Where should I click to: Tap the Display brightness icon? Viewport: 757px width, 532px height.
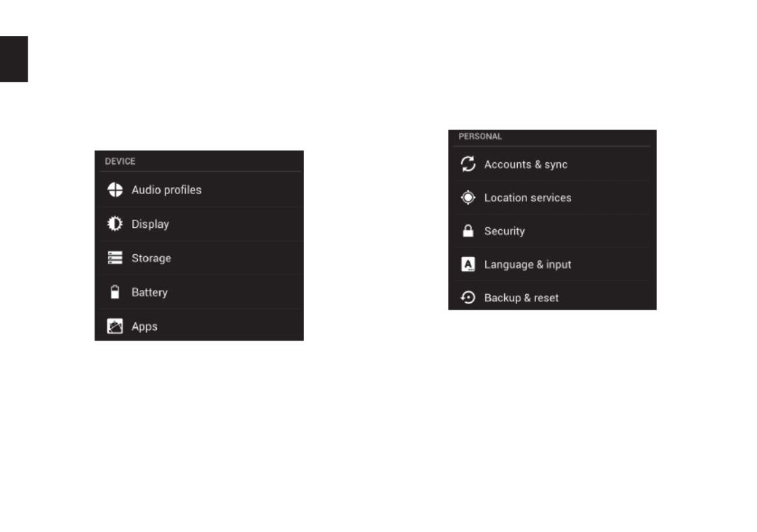pos(115,224)
